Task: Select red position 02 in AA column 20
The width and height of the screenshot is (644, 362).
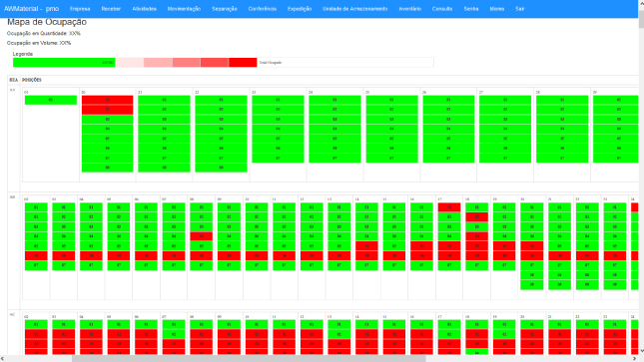Action: pos(107,110)
